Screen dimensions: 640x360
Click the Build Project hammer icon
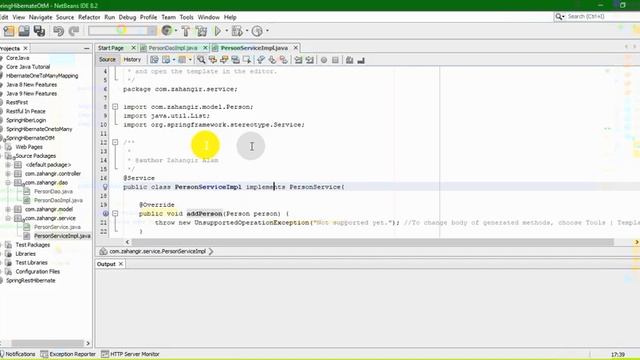point(186,31)
